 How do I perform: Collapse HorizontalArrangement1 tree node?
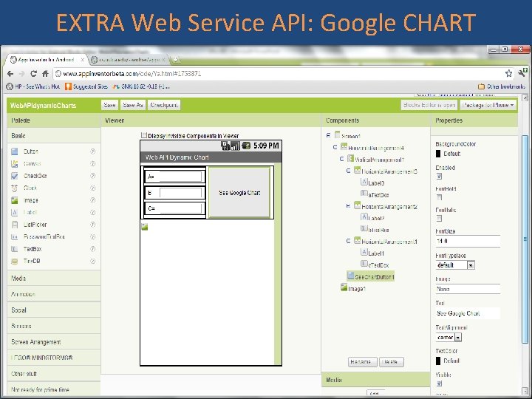tap(348, 241)
